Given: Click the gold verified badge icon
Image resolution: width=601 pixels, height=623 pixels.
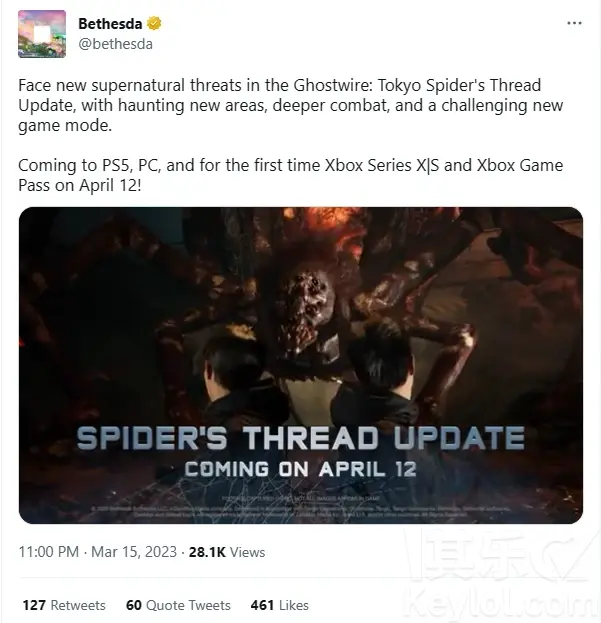Looking at the screenshot, I should 154,23.
